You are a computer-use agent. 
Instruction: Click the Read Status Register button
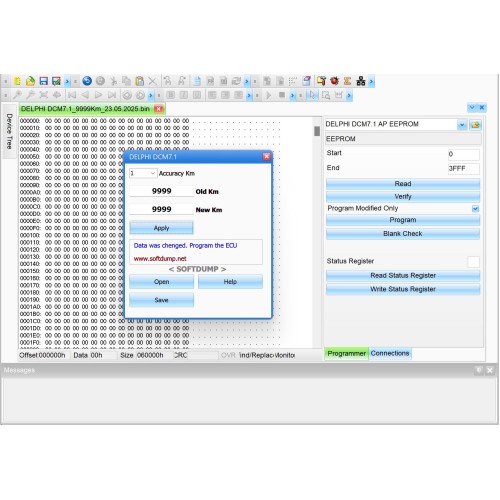[403, 276]
